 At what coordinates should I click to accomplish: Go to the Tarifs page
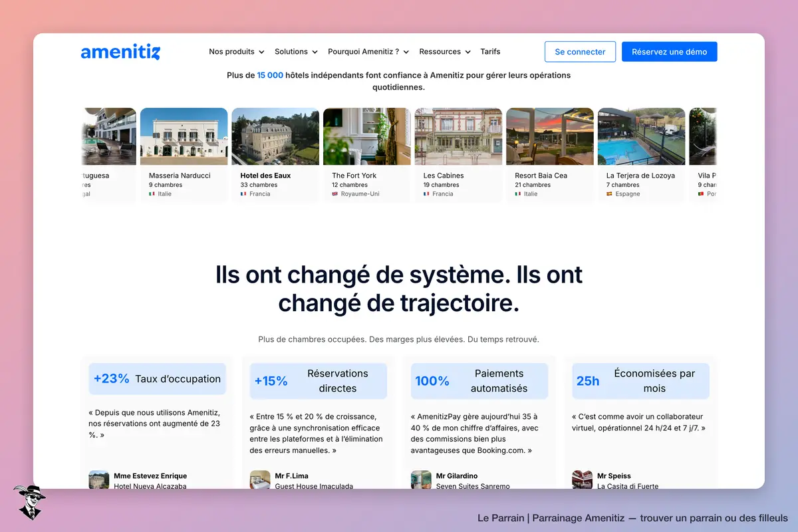pyautogui.click(x=490, y=52)
